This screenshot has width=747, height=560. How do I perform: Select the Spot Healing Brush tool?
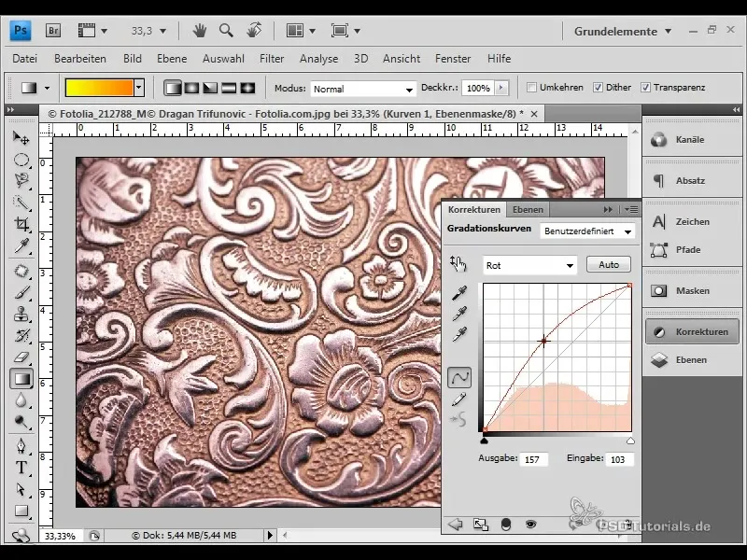pyautogui.click(x=21, y=271)
